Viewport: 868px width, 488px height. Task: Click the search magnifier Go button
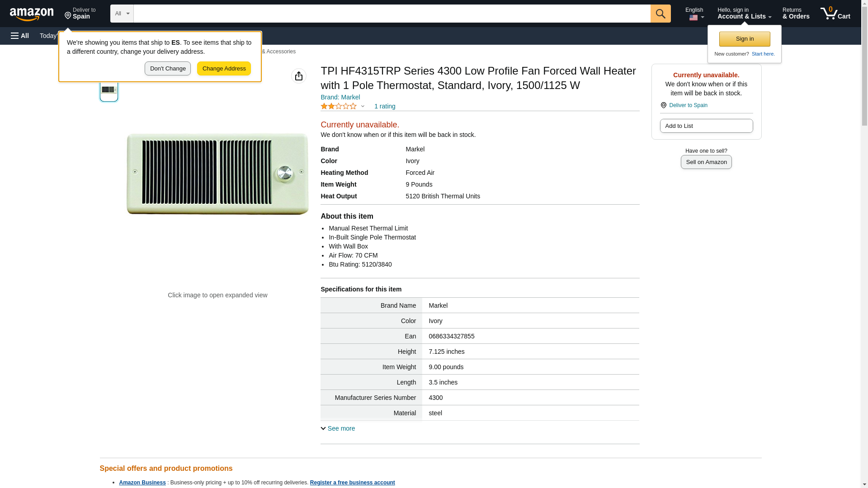coord(660,14)
